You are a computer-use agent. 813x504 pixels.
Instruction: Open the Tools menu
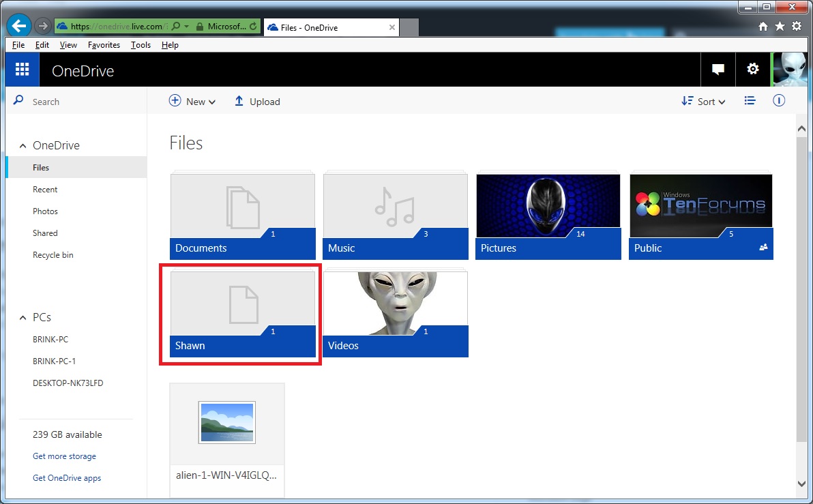tap(141, 45)
